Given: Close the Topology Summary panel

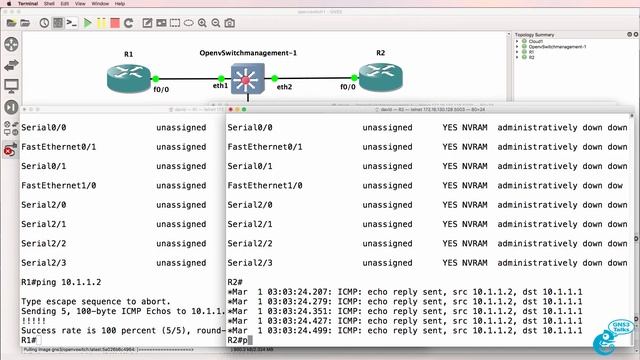Looking at the screenshot, I should pos(636,35).
